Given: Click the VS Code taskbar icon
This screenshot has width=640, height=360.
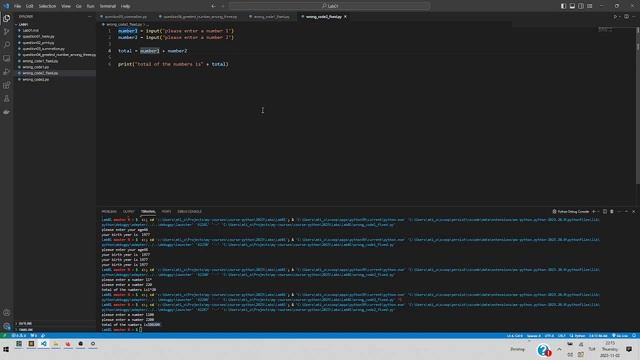Looking at the screenshot, I should (x=43, y=344).
